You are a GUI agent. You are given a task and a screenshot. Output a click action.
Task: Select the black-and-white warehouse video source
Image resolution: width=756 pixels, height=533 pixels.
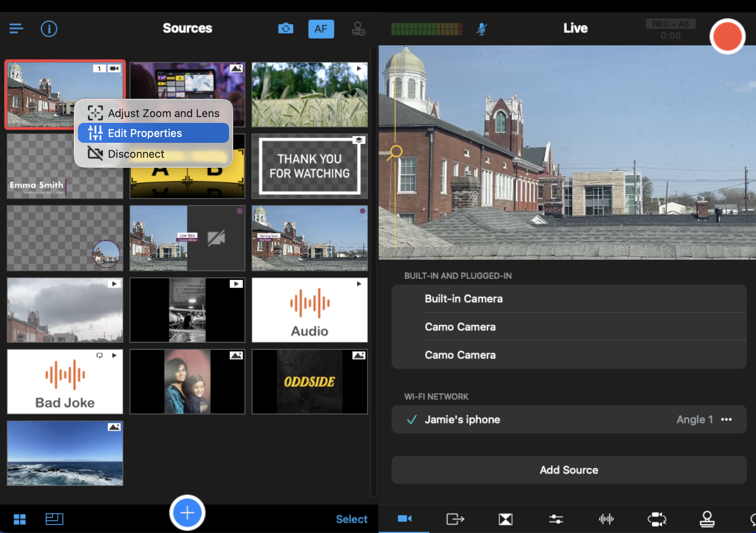[x=187, y=310]
